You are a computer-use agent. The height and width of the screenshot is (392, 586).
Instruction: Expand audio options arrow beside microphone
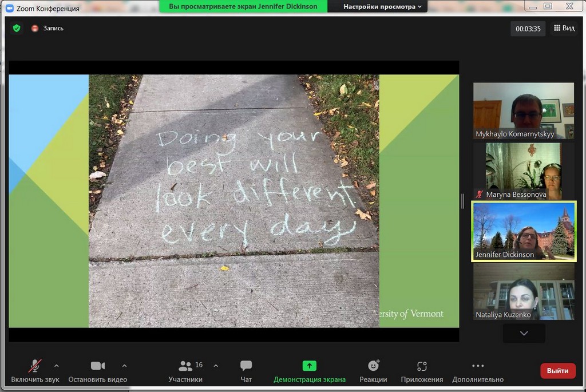(x=56, y=365)
